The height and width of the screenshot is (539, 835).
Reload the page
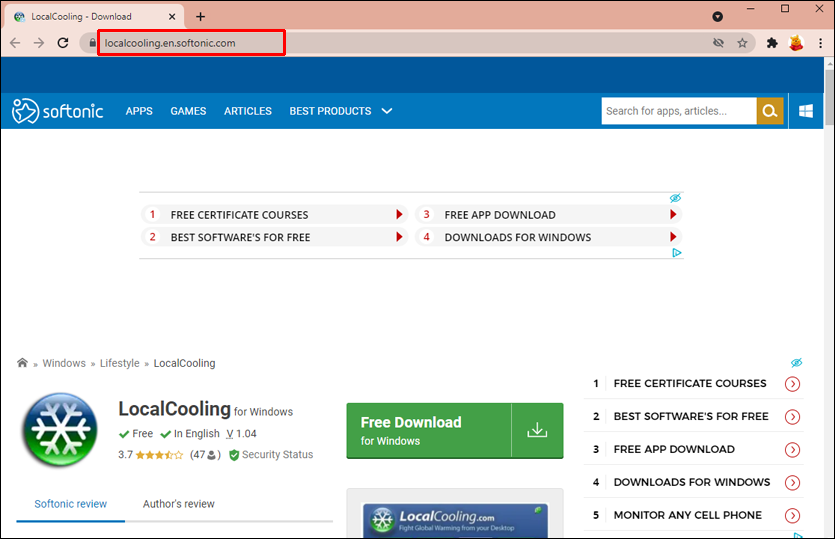point(63,43)
